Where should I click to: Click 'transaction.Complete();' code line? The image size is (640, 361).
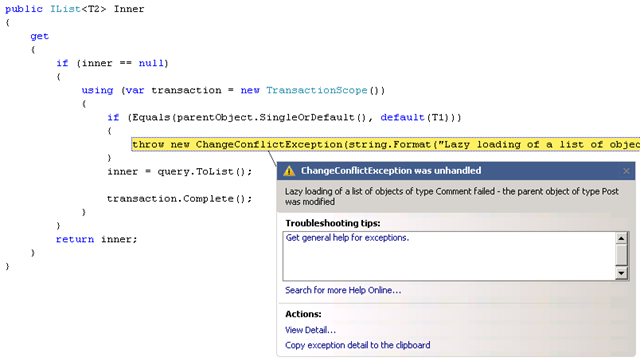point(180,199)
